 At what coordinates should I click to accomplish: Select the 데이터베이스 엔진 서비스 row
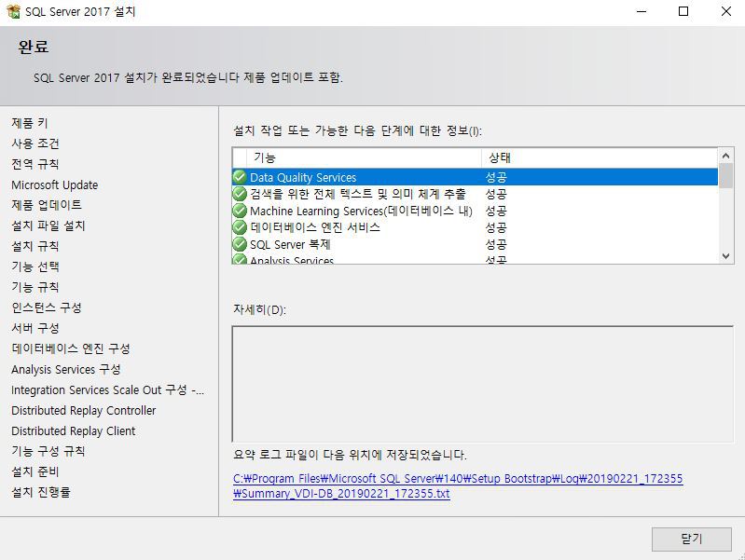click(476, 227)
